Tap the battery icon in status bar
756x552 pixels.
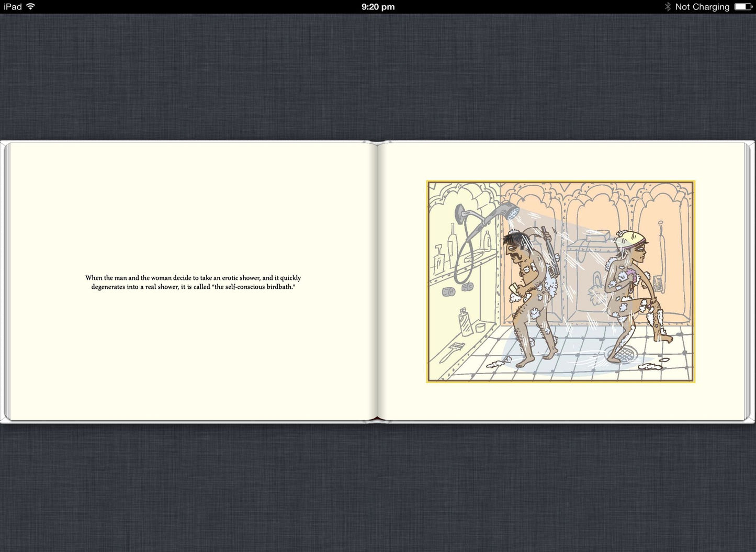pyautogui.click(x=743, y=7)
